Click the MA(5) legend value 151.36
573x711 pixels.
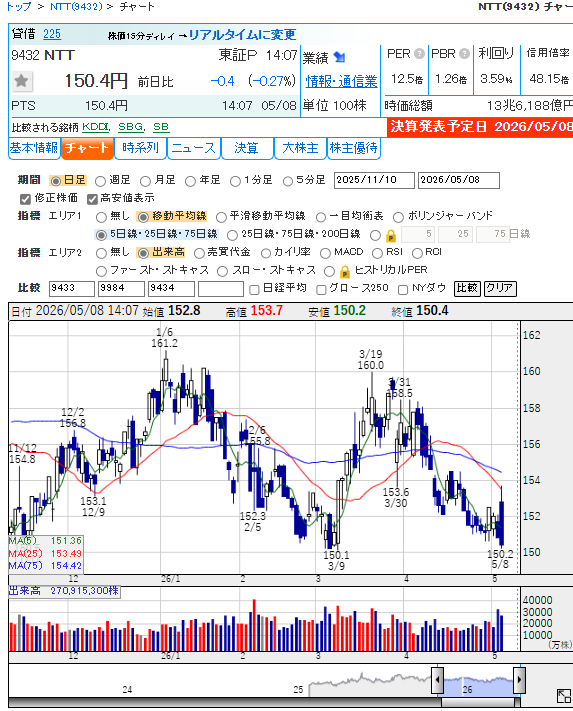[66, 541]
